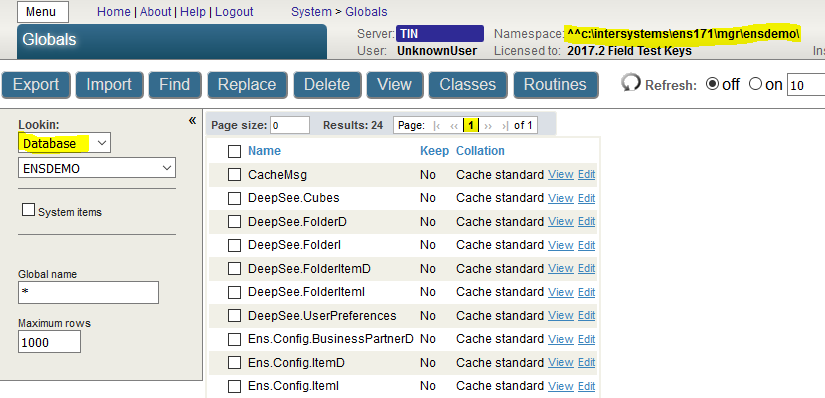825x398 pixels.
Task: Check the DeepSee.Cubes checkbox
Action: [x=234, y=198]
